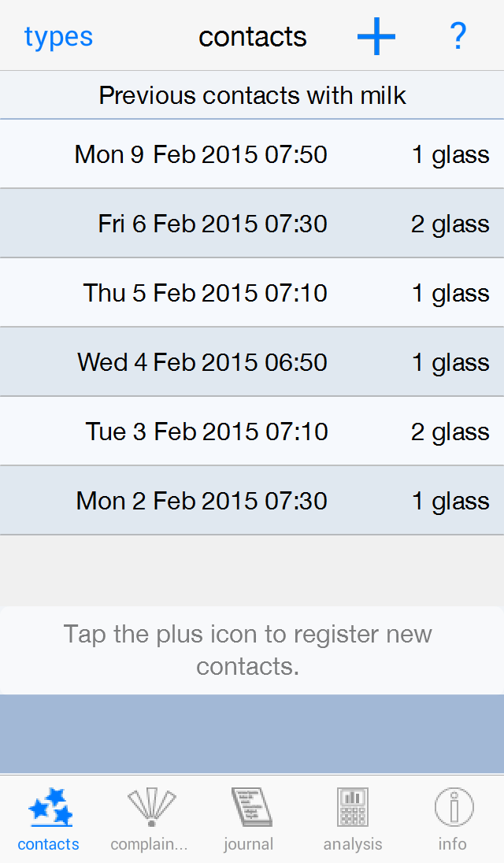Tap the contacts stars icon
The height and width of the screenshot is (863, 504).
tap(50, 808)
